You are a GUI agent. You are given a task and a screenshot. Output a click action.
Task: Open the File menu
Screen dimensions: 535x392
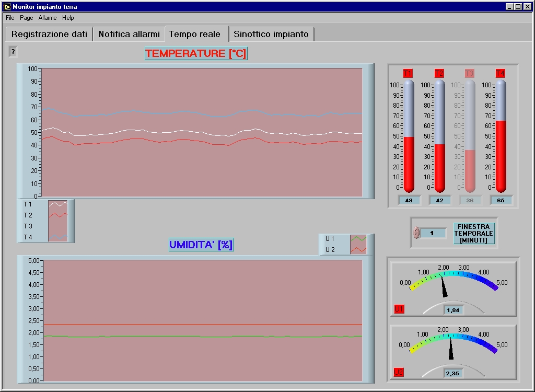(x=10, y=18)
